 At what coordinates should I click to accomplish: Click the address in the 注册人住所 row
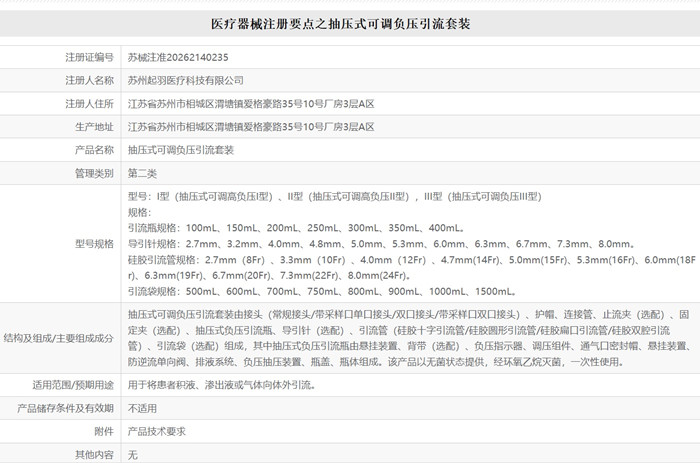(x=251, y=104)
